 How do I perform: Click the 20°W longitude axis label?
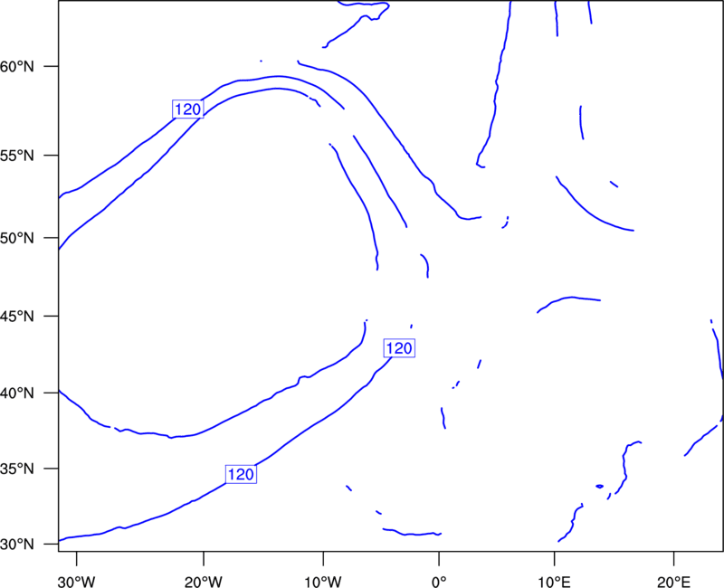pos(204,582)
